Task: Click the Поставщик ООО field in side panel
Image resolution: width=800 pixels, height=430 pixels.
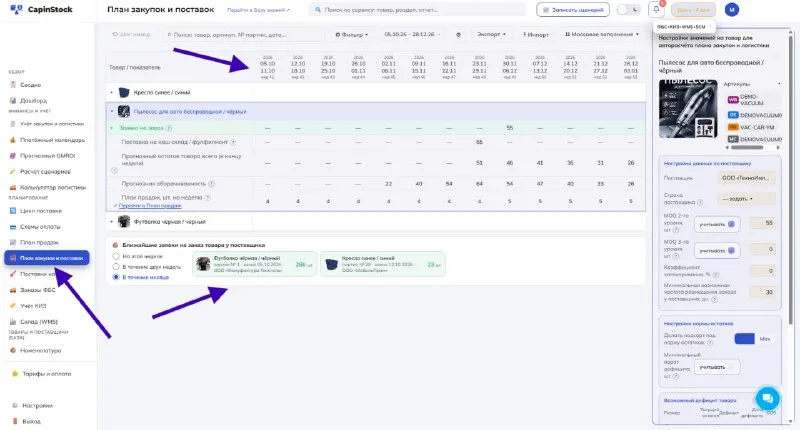Action: tap(746, 178)
